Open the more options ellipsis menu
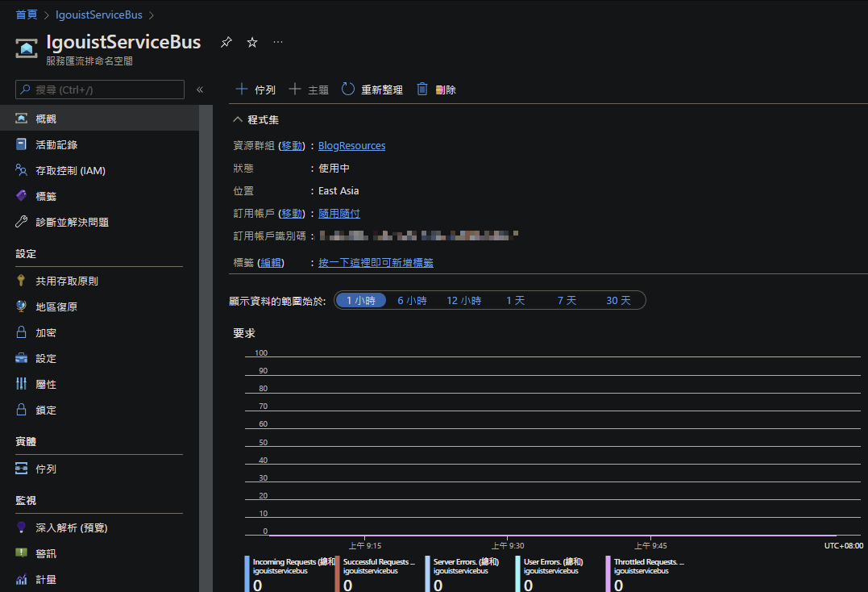The height and width of the screenshot is (592, 868). [278, 42]
